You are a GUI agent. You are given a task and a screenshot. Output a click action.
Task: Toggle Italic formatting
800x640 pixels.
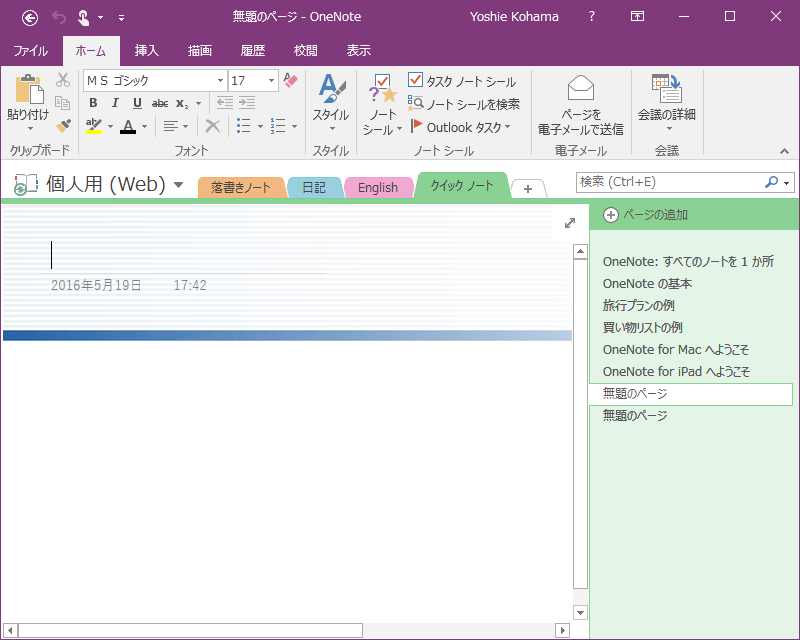tap(115, 103)
